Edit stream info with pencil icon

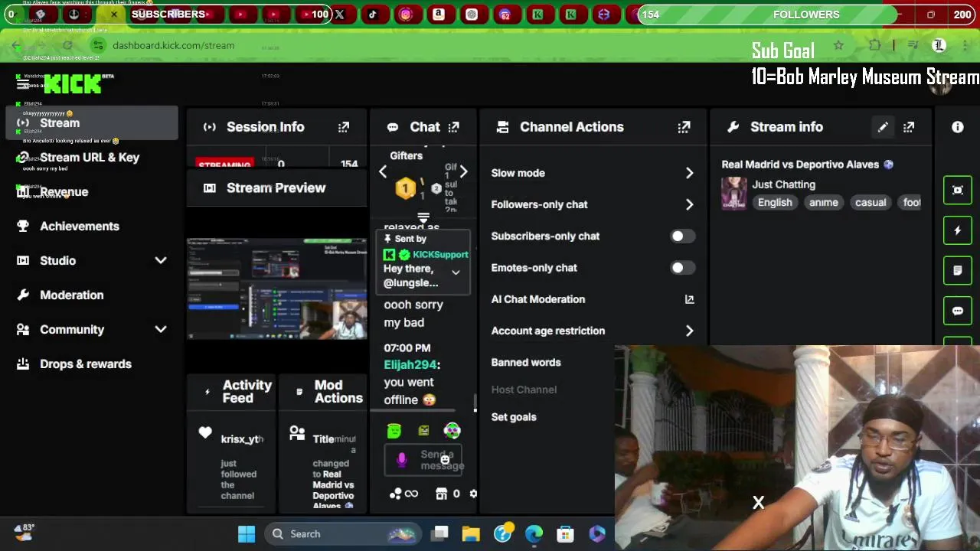[x=883, y=127]
